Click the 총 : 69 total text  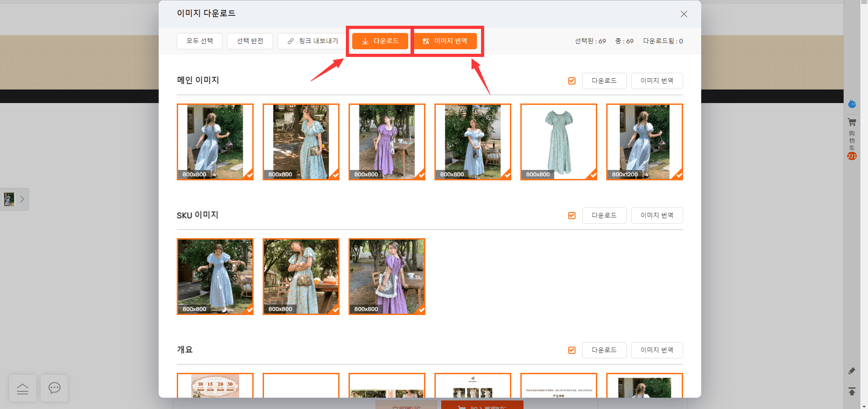point(624,41)
